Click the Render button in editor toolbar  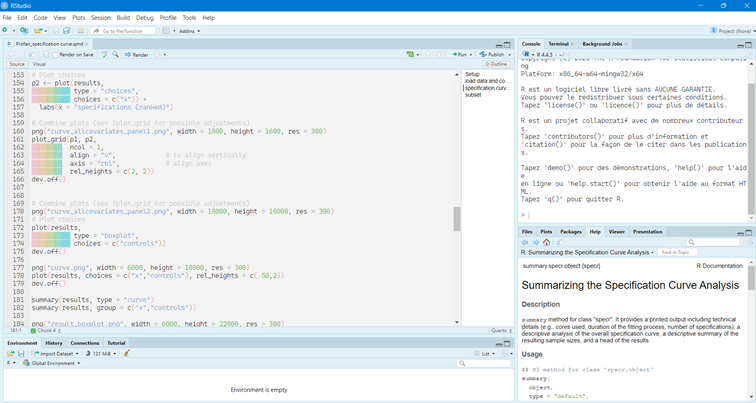pos(137,55)
